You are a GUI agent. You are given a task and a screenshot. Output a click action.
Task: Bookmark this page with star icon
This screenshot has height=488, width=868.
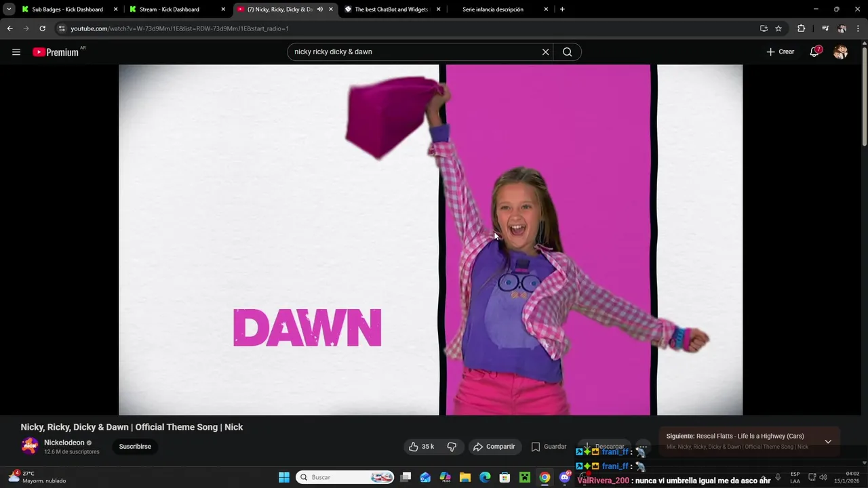pyautogui.click(x=778, y=28)
